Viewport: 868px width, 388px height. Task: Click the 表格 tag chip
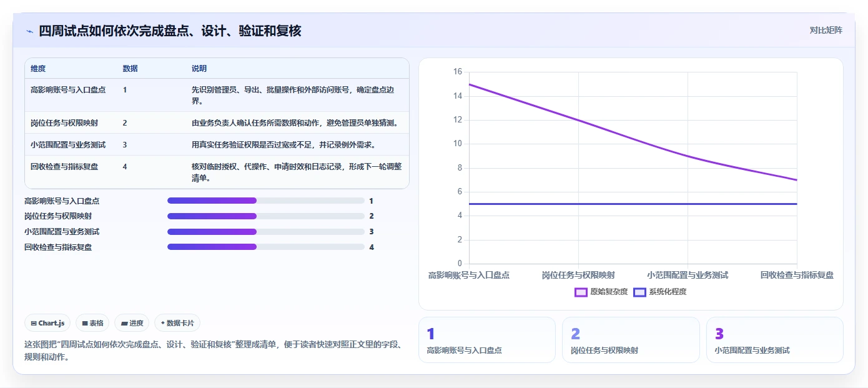click(x=92, y=323)
